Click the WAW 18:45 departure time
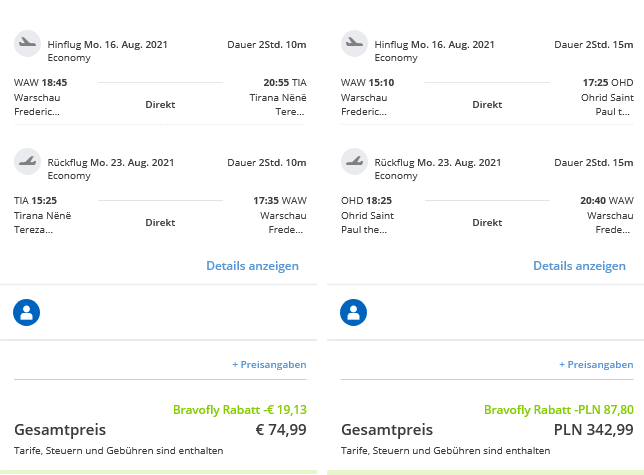Screen dimensions: 644x475 tap(40, 83)
